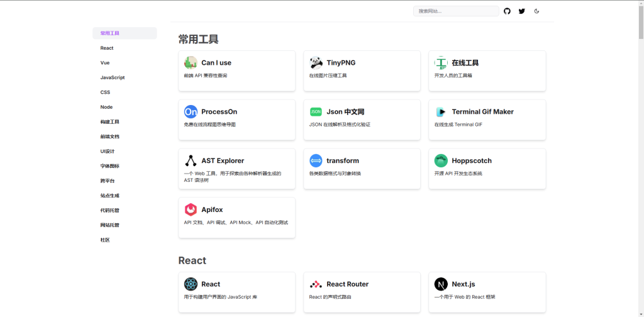Toggle dark mode with the moon icon
This screenshot has height=317, width=644.
536,11
